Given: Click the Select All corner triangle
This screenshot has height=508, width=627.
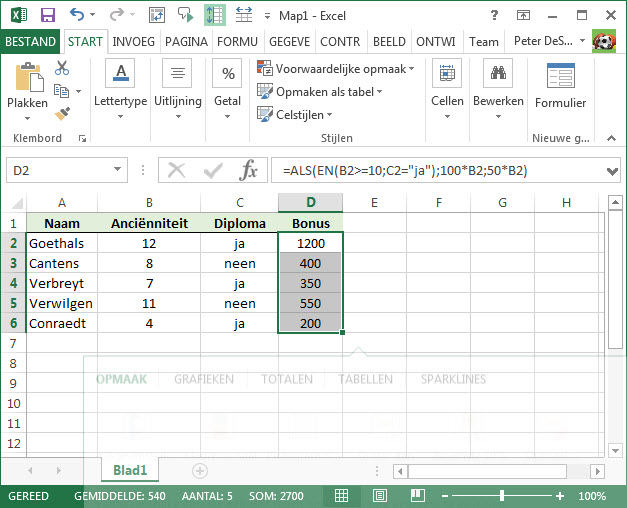Looking at the screenshot, I should coord(17,203).
